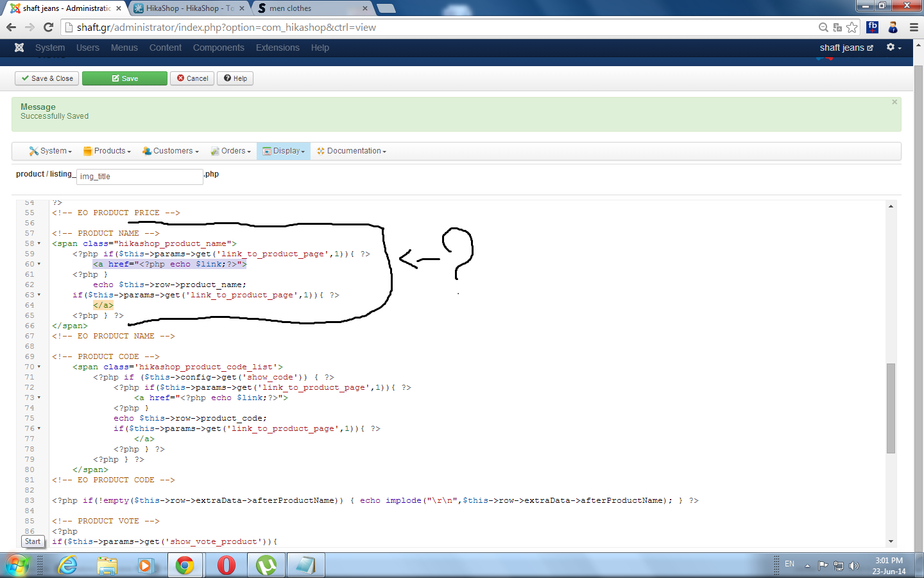
Task: Click the translate icon in address bar
Action: tap(837, 27)
